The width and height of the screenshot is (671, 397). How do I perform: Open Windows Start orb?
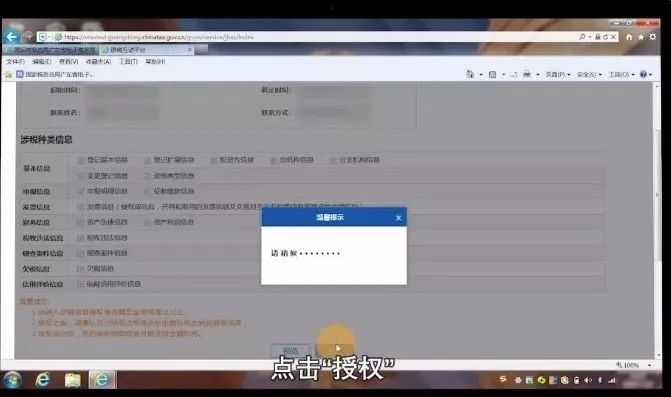coord(12,379)
